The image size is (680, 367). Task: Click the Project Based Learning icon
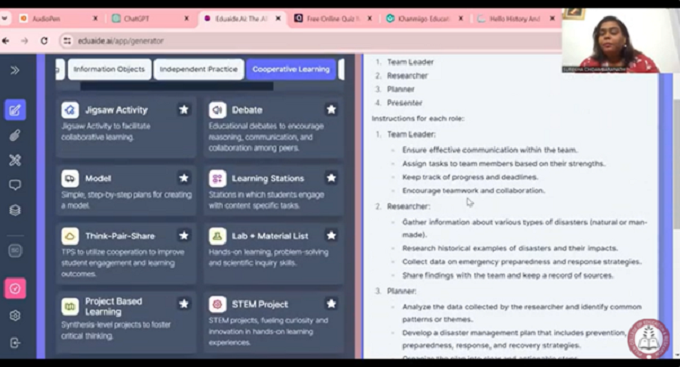tap(70, 306)
